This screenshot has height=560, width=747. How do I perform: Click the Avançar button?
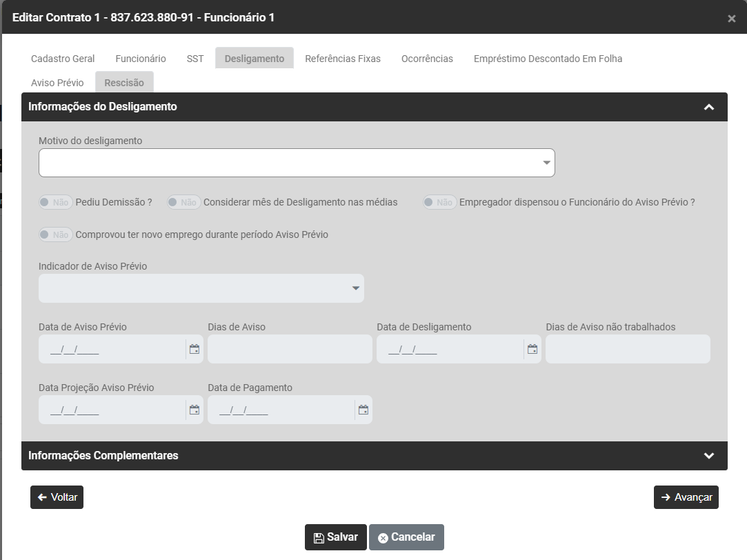[x=686, y=497]
